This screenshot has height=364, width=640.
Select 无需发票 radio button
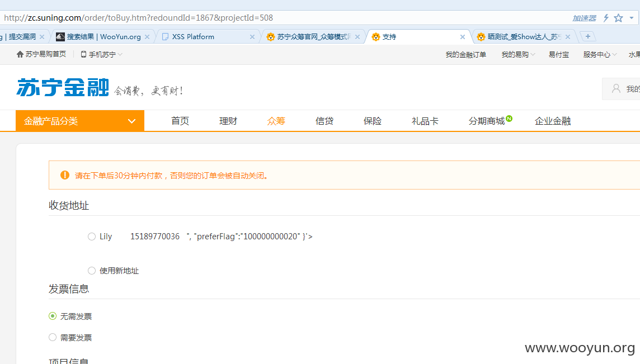[53, 316]
